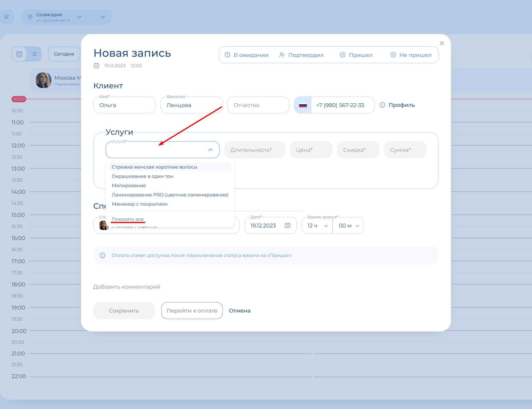Viewport: 532px width, 409px height.
Task: Open the Профиль link
Action: pyautogui.click(x=401, y=105)
